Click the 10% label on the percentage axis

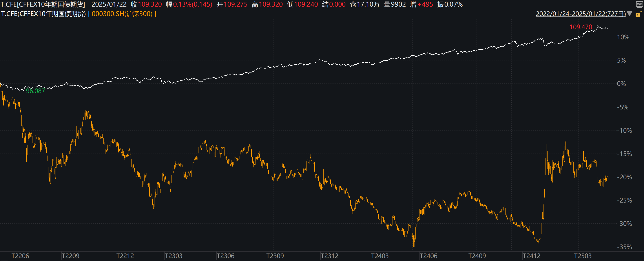pos(623,37)
